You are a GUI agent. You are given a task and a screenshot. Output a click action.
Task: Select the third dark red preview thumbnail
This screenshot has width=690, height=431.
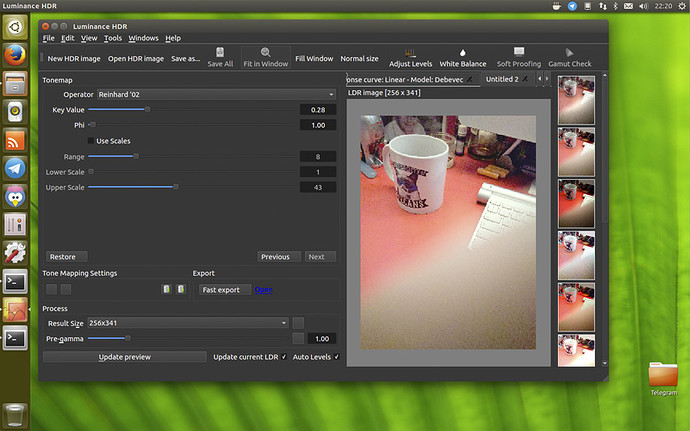576,203
